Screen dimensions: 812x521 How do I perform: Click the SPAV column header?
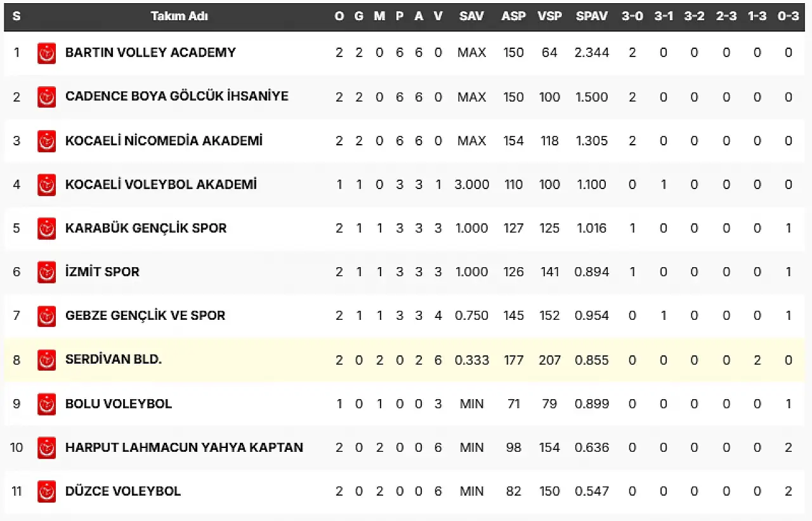point(591,16)
